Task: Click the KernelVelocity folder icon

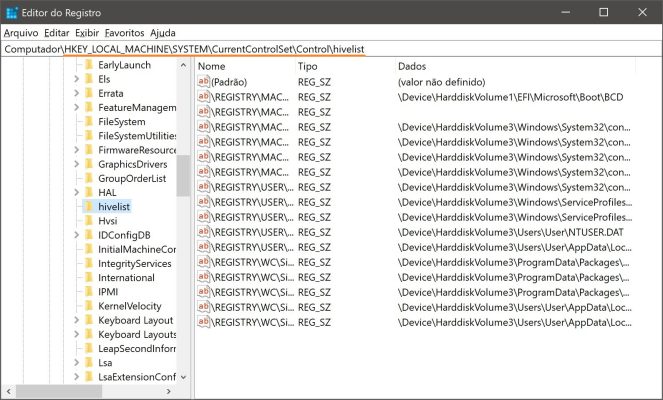Action: pos(87,306)
